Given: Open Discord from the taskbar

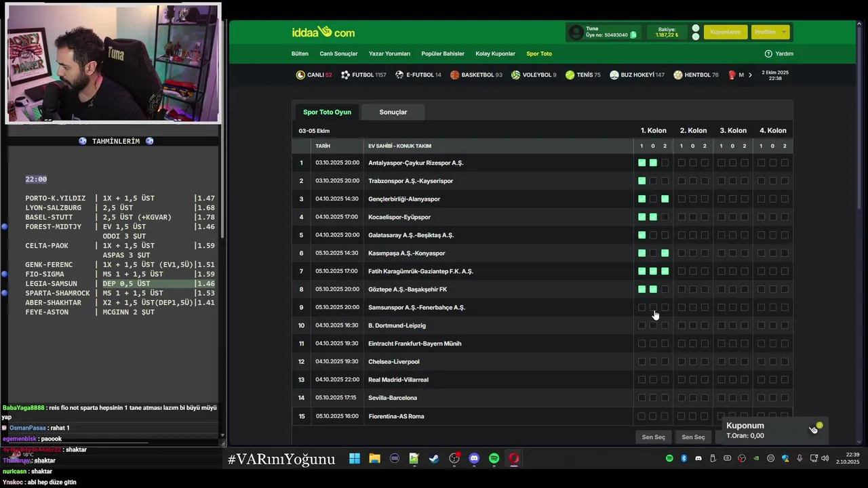Looking at the screenshot, I should 474,459.
